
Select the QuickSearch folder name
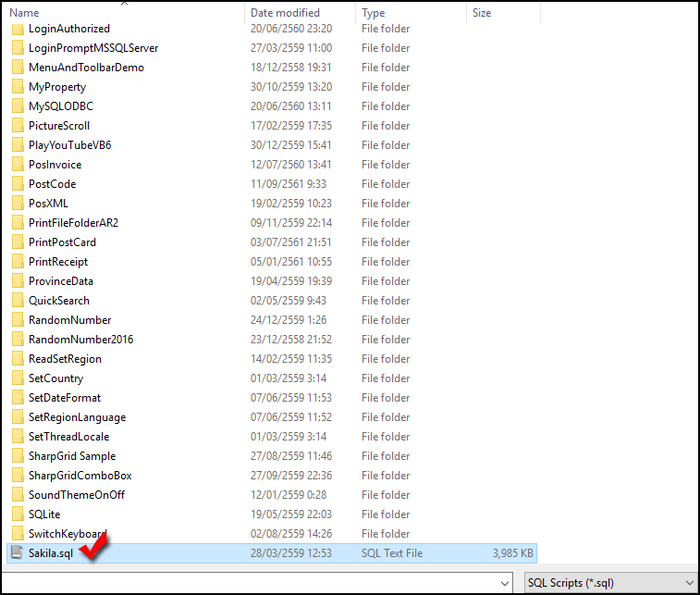59,301
